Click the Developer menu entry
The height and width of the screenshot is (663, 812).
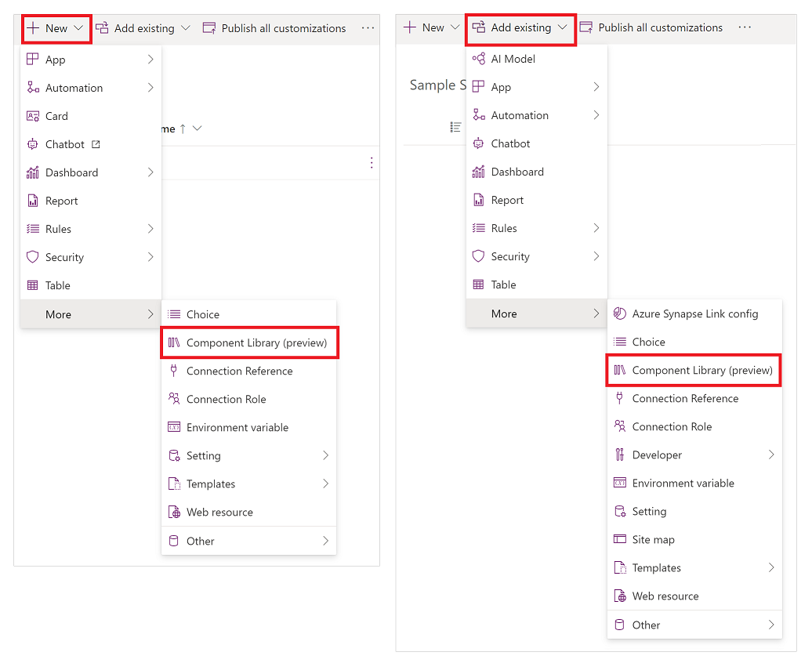coord(659,455)
